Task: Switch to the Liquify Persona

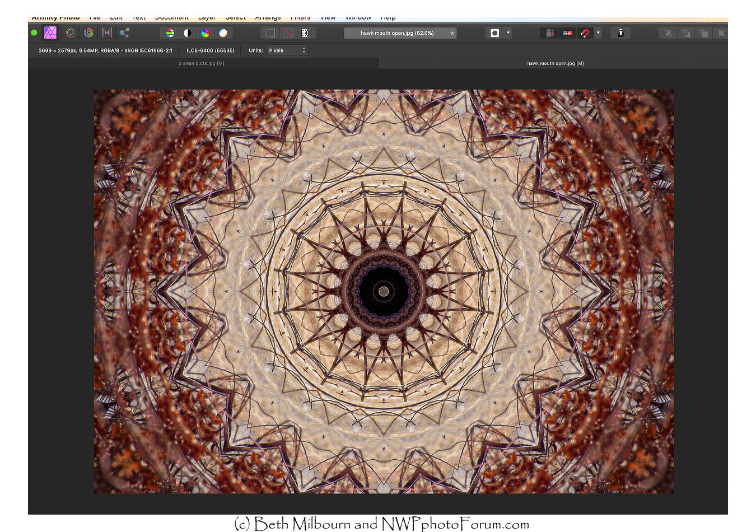Action: pyautogui.click(x=71, y=33)
